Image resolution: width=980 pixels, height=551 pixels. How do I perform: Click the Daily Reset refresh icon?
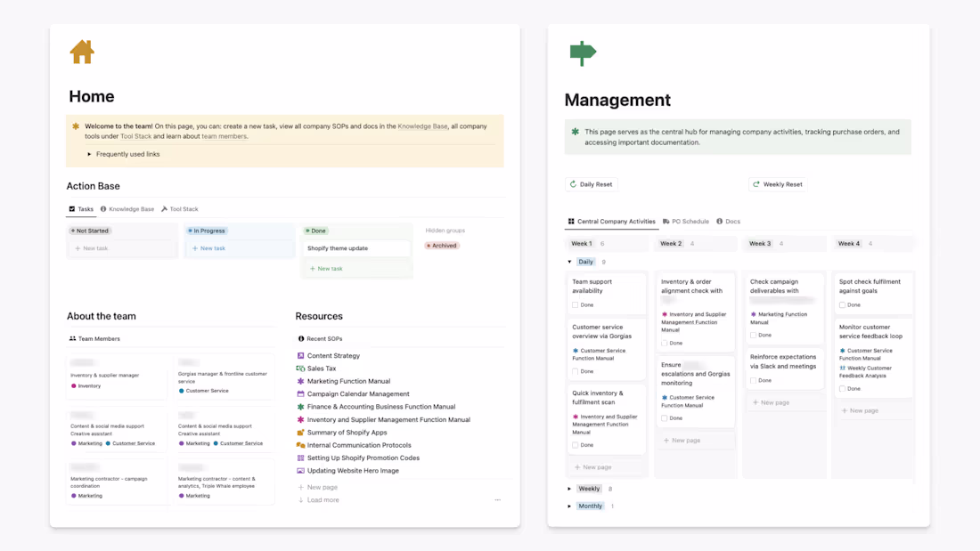pos(573,184)
